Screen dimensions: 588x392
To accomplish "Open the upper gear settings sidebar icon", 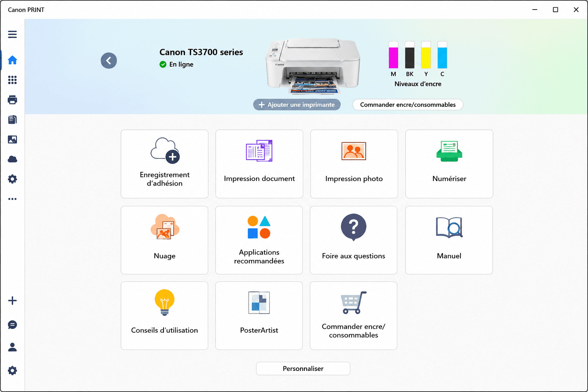I will pyautogui.click(x=12, y=179).
